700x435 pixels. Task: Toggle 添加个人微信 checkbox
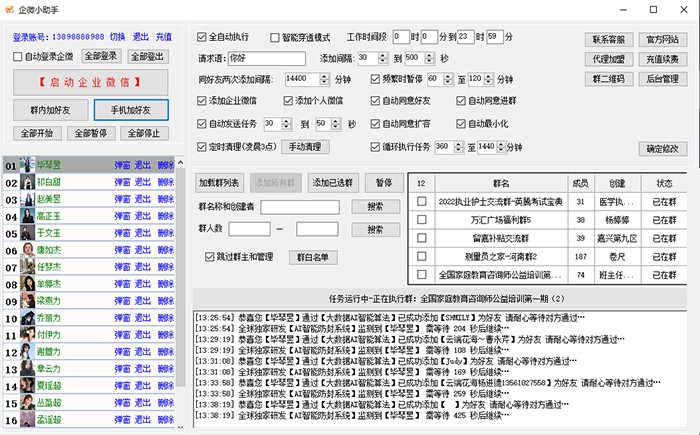[288, 101]
